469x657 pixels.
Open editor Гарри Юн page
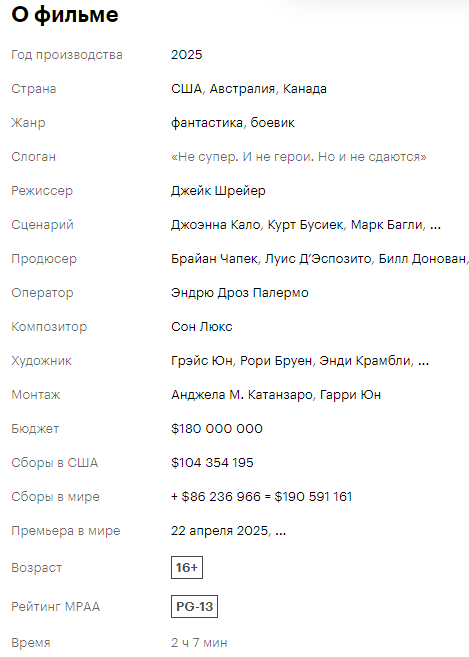[x=350, y=395]
